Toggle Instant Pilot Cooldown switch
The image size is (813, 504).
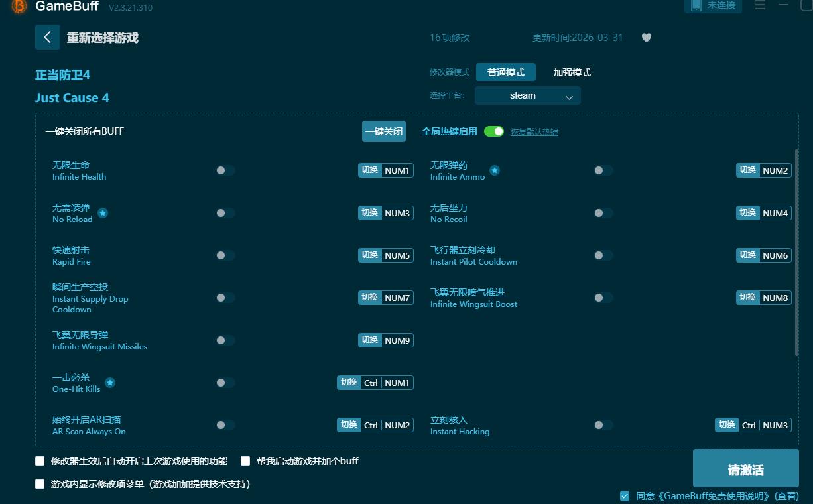point(603,255)
